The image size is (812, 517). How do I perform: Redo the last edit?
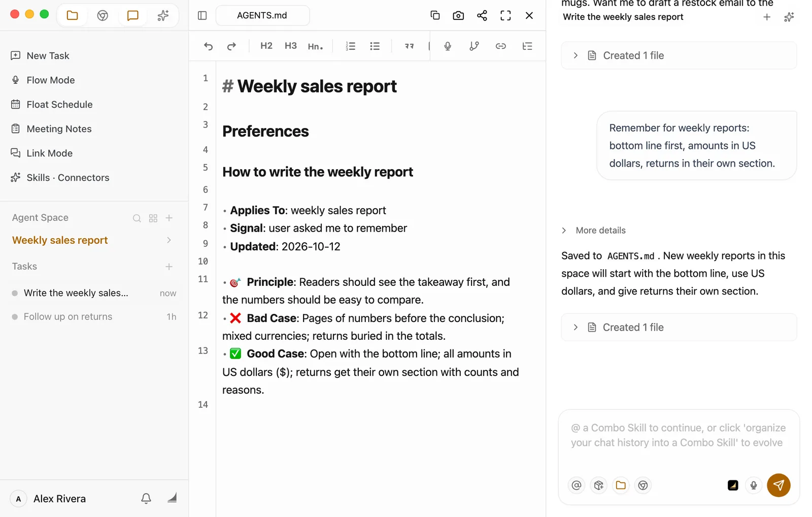click(x=231, y=46)
